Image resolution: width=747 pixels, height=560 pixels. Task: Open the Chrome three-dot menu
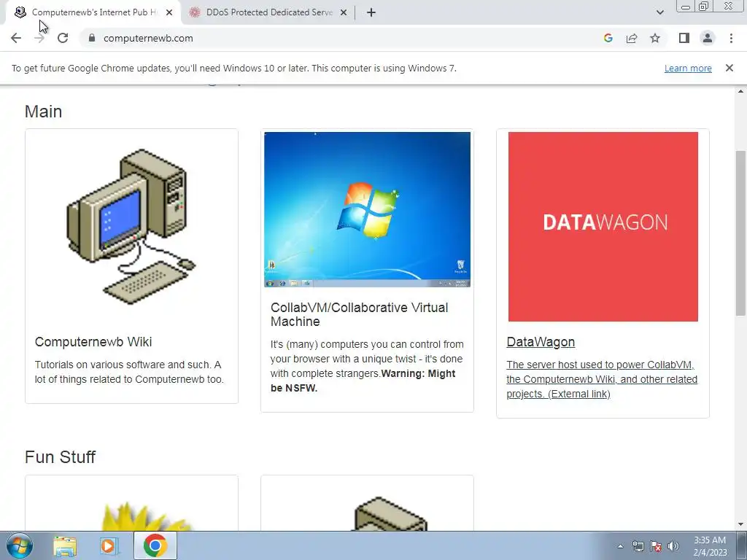[731, 38]
